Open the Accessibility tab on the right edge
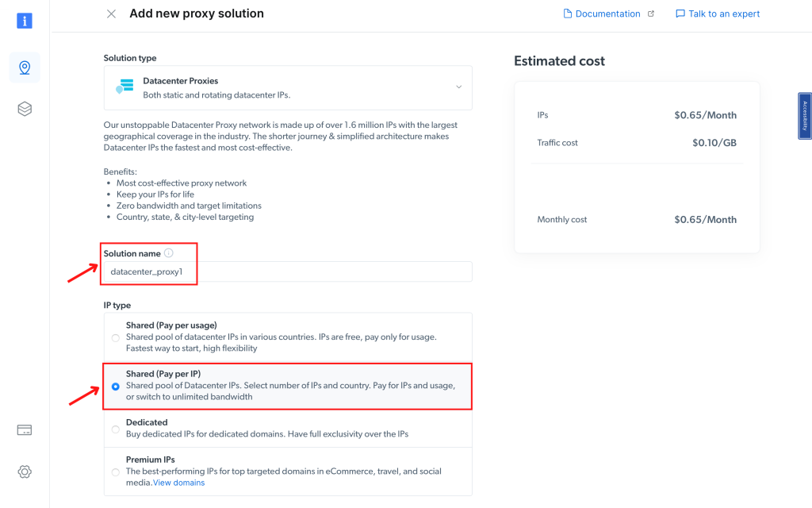812x508 pixels. pyautogui.click(x=804, y=116)
